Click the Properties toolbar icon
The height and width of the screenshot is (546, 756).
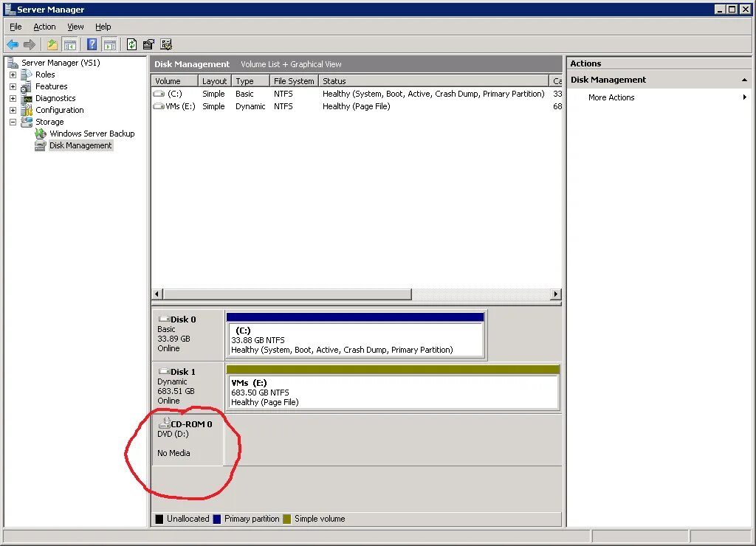point(148,45)
